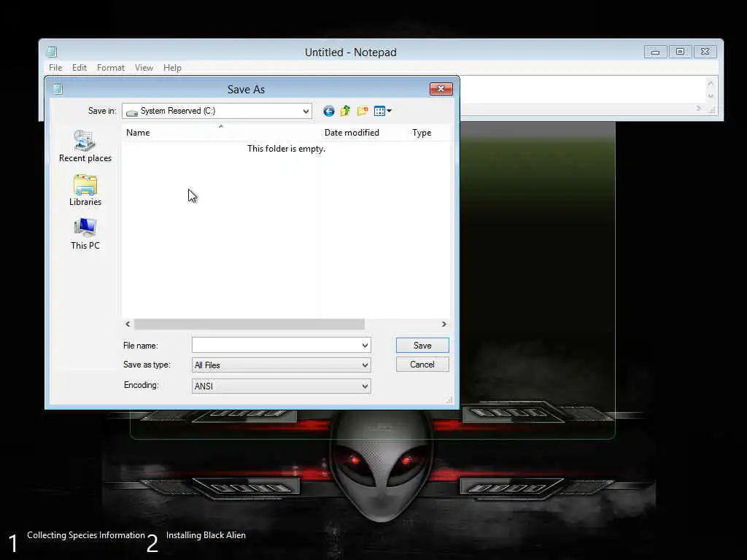This screenshot has width=747, height=560.
Task: Open the Edit menu in Notepad
Action: tap(80, 68)
